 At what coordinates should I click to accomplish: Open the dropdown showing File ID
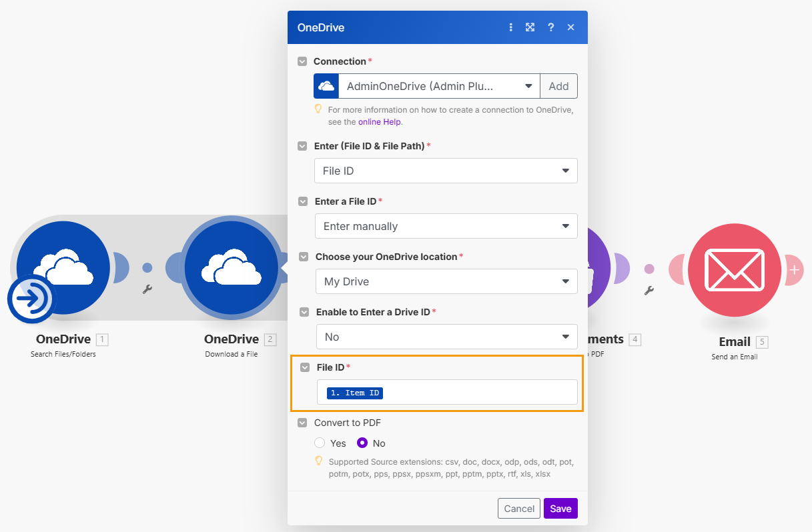click(446, 171)
